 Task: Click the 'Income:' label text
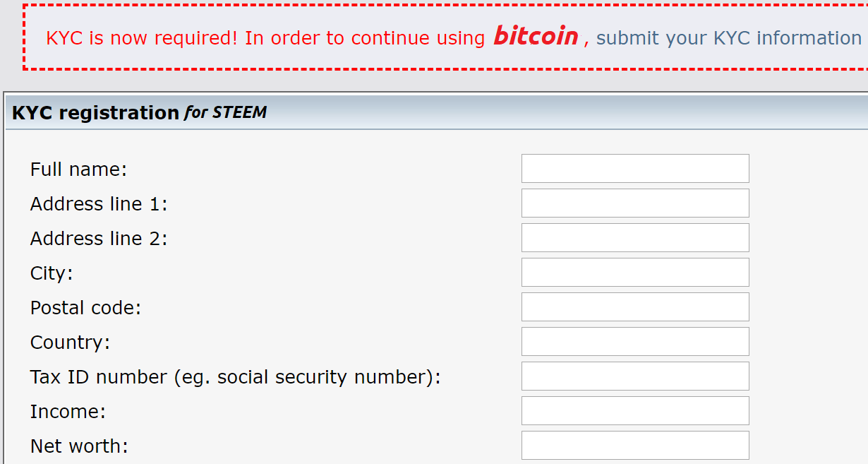point(68,412)
